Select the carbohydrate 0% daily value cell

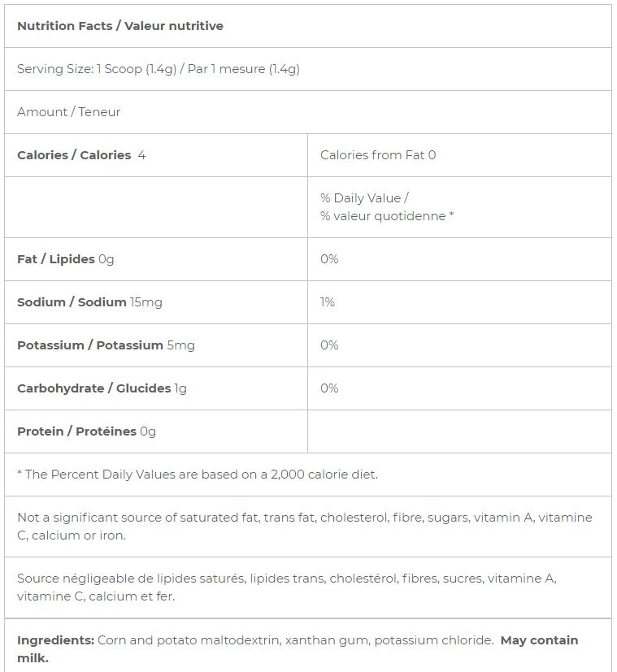coord(459,388)
